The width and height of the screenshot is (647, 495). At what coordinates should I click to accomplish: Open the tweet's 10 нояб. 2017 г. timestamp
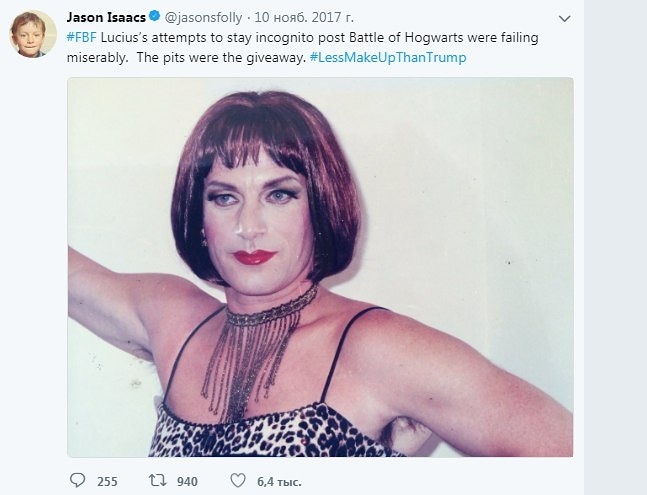point(302,18)
